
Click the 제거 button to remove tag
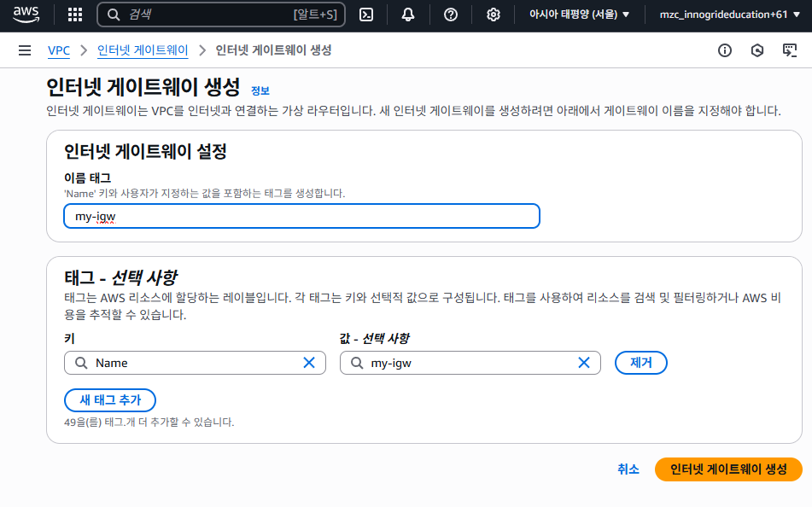pyautogui.click(x=640, y=363)
